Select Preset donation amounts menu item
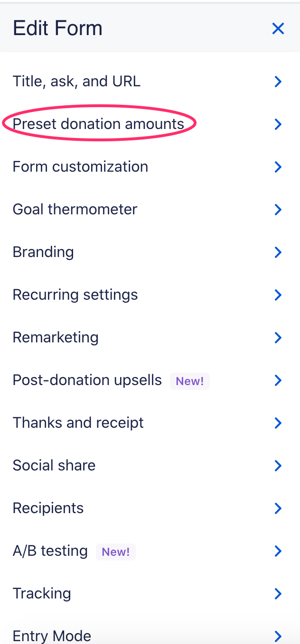The height and width of the screenshot is (644, 300). point(98,124)
